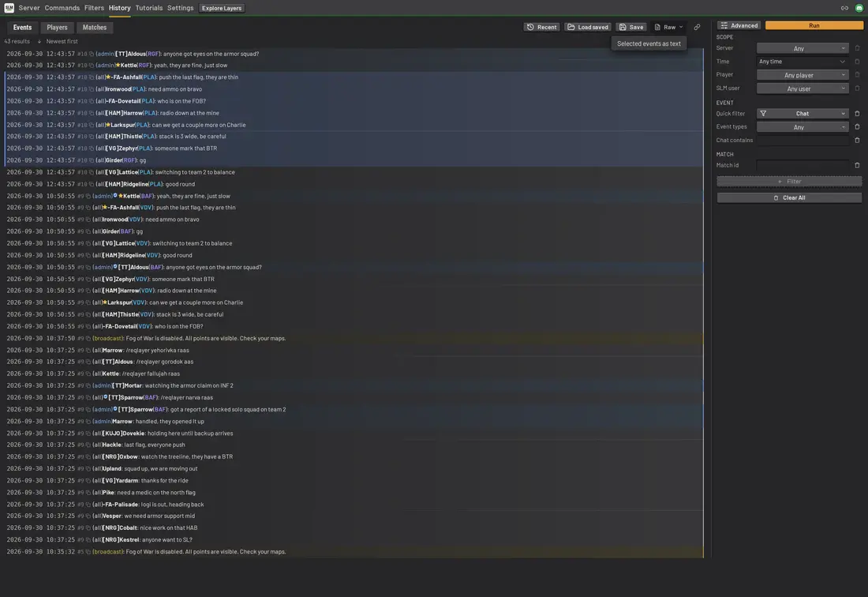The width and height of the screenshot is (868, 597).
Task: Click 'Upland: squad up, we are moving out'
Action: 149,468
